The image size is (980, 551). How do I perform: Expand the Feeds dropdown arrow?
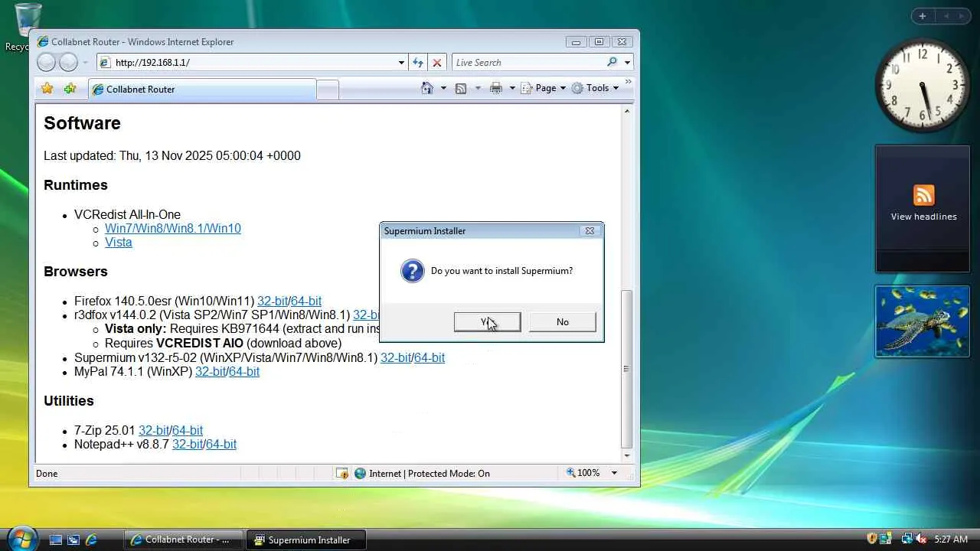pyautogui.click(x=478, y=88)
